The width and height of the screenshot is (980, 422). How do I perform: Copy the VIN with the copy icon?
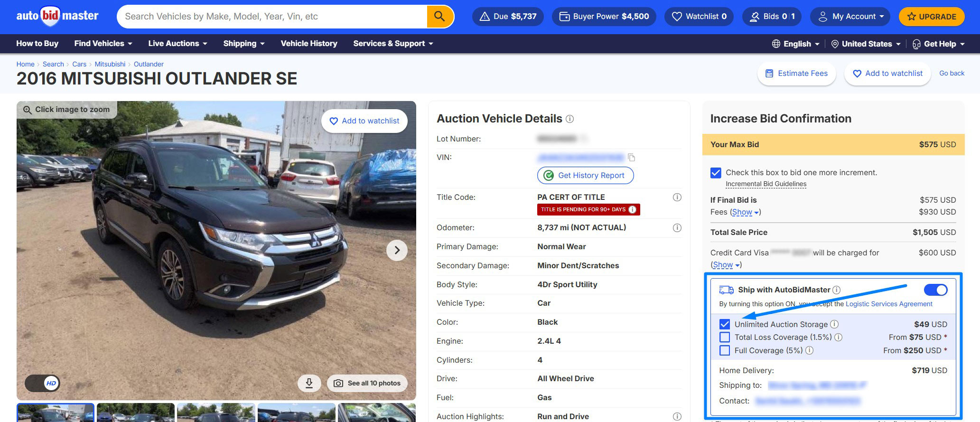point(631,158)
